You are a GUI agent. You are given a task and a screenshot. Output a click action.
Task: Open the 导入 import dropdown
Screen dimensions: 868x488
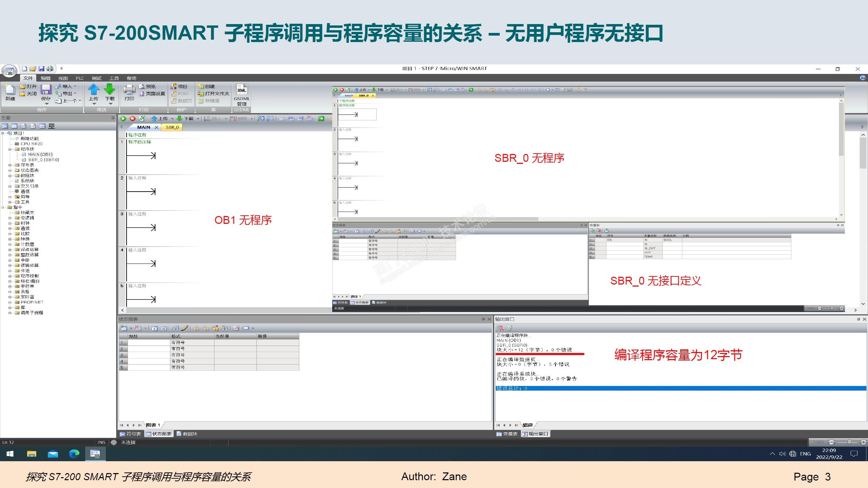coord(67,86)
